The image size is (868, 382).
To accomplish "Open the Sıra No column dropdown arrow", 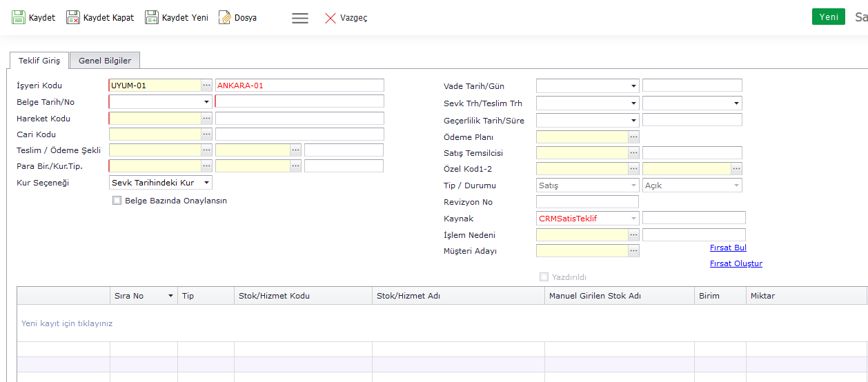I will pyautogui.click(x=170, y=296).
